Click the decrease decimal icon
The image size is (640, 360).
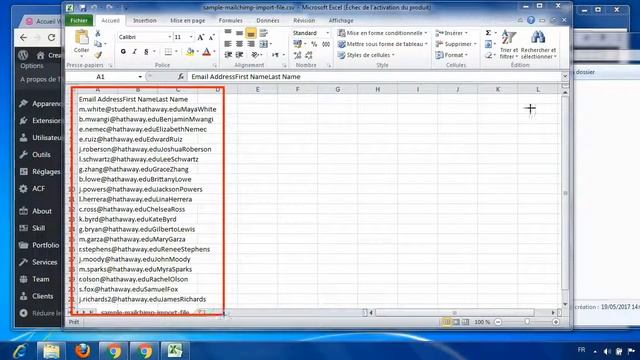click(x=309, y=55)
